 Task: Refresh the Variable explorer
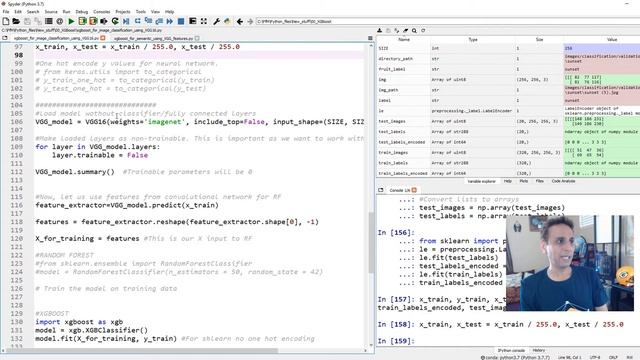point(423,31)
